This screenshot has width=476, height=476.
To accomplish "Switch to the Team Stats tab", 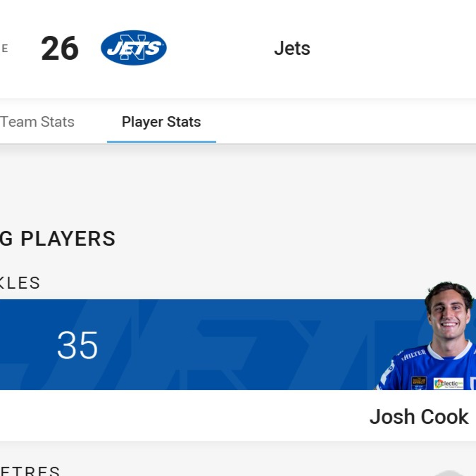I will (37, 121).
